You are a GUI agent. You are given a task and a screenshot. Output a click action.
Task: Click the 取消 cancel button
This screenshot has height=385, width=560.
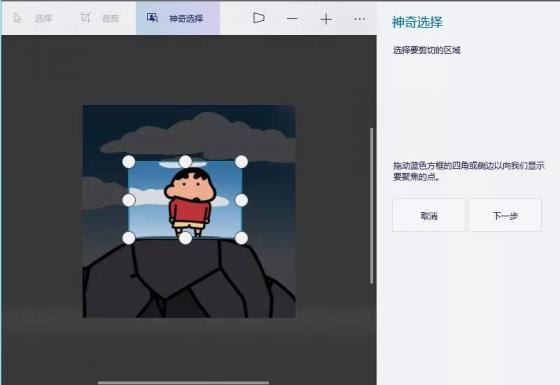coord(429,215)
